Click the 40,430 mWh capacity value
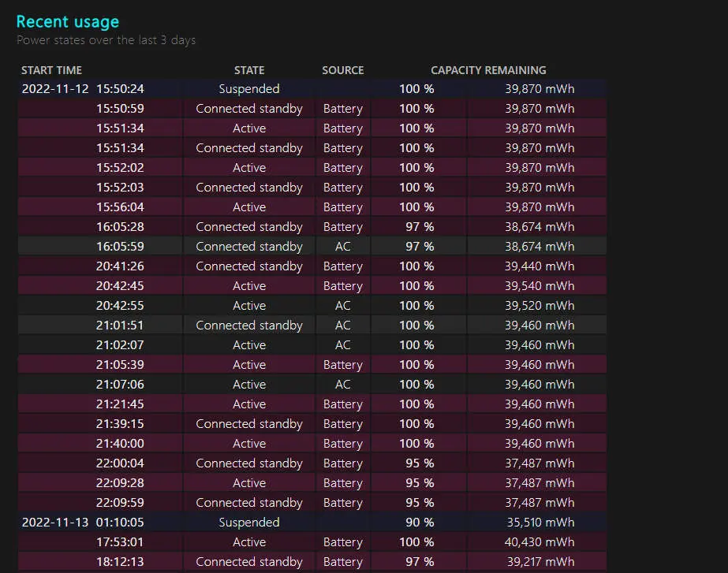 coord(539,542)
